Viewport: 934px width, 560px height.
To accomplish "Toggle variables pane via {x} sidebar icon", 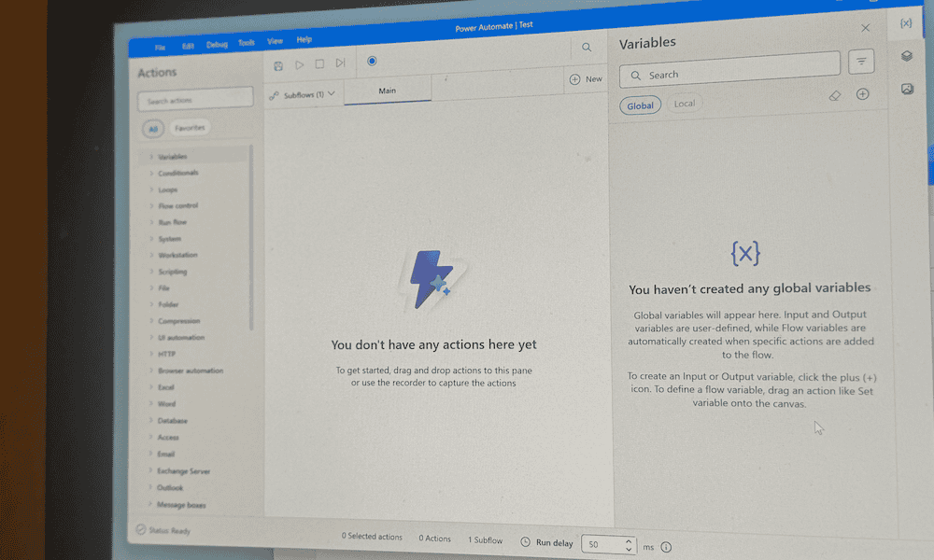I will pos(906,23).
